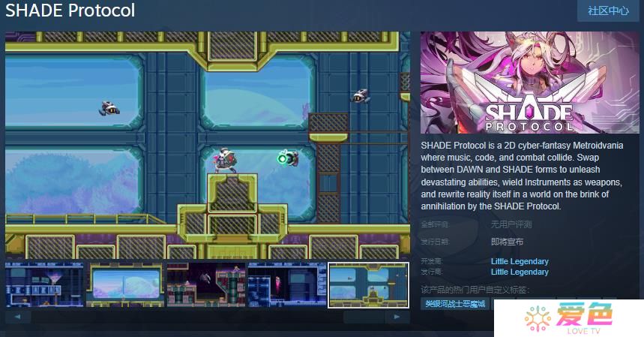644x337 pixels.
Task: Click the left arrow of thumbnail strip
Action: pos(18,317)
